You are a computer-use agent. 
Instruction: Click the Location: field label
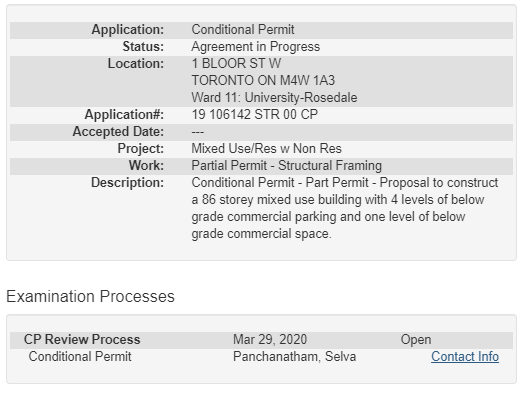point(136,63)
